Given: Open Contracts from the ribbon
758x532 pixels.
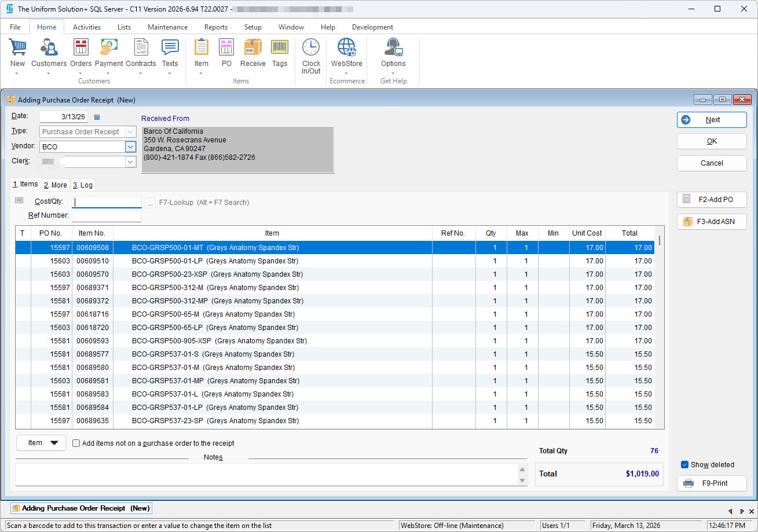Looking at the screenshot, I should (x=141, y=49).
